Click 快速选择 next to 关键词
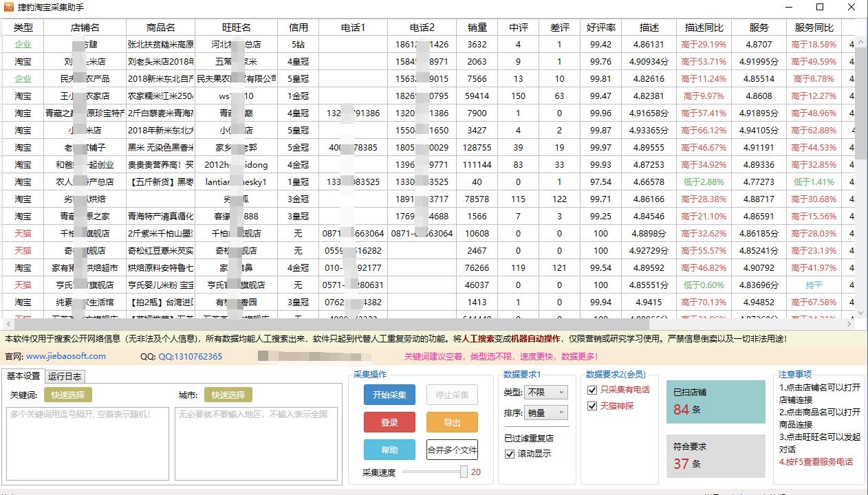Image resolution: width=868 pixels, height=495 pixels. pyautogui.click(x=68, y=395)
